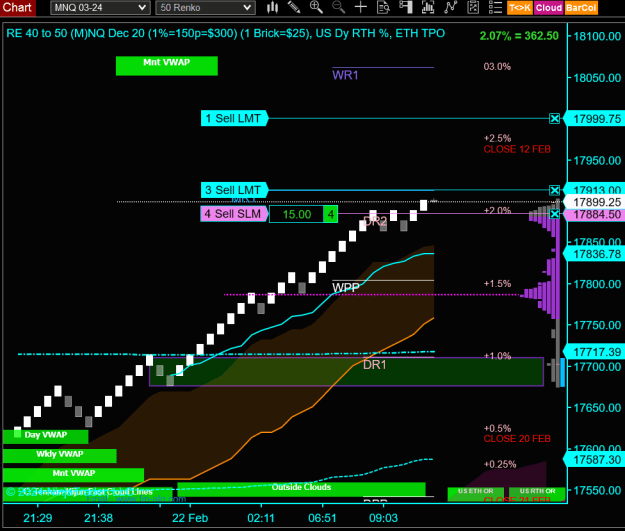Click the 22 Feb time axis label
Viewport: 625px width, 531px height.
(x=190, y=518)
